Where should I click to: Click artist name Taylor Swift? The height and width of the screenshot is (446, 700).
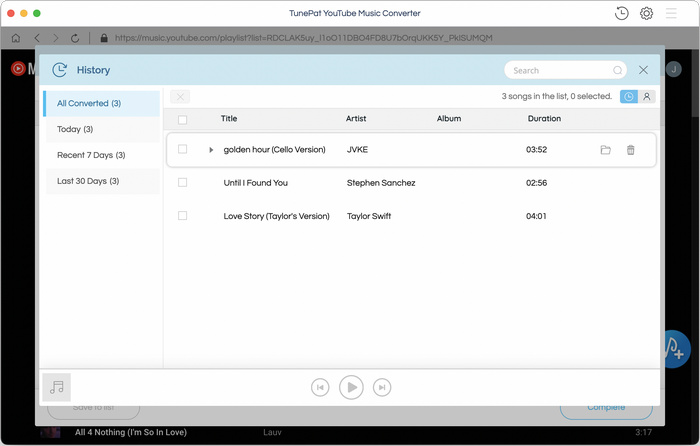click(x=369, y=217)
